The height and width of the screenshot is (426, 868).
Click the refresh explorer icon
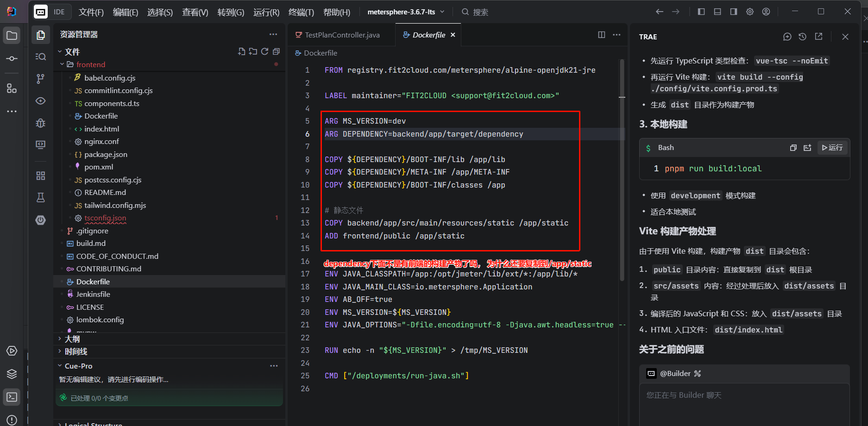click(264, 52)
